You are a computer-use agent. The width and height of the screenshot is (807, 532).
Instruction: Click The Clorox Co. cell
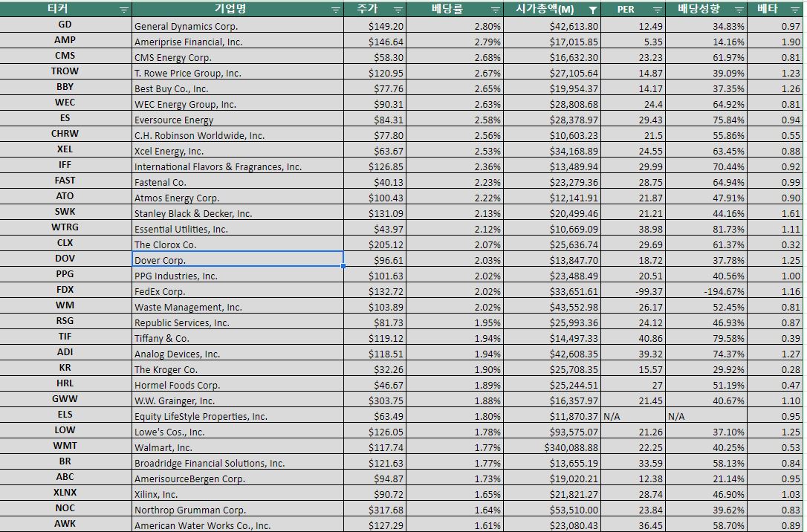(x=238, y=244)
